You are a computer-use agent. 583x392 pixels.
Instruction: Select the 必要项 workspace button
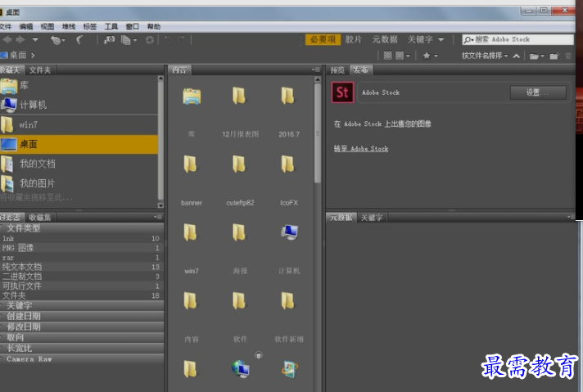click(323, 39)
